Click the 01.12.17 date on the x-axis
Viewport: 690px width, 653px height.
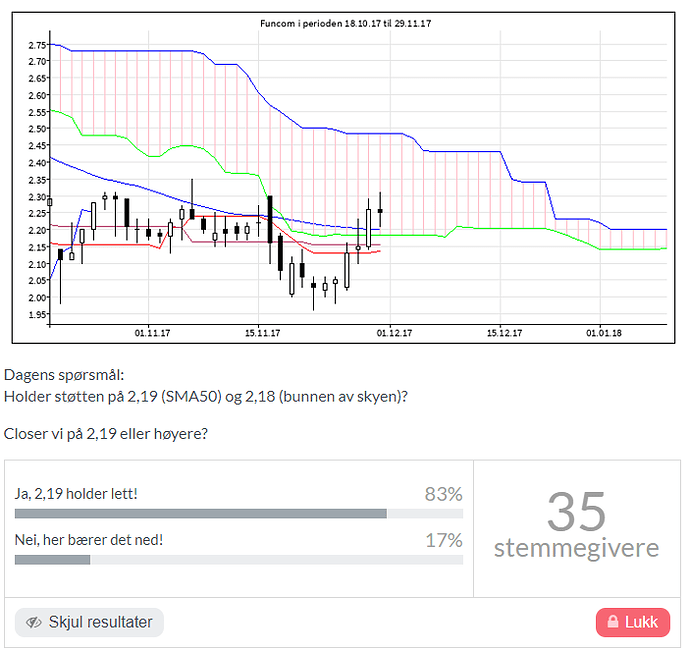click(x=393, y=333)
